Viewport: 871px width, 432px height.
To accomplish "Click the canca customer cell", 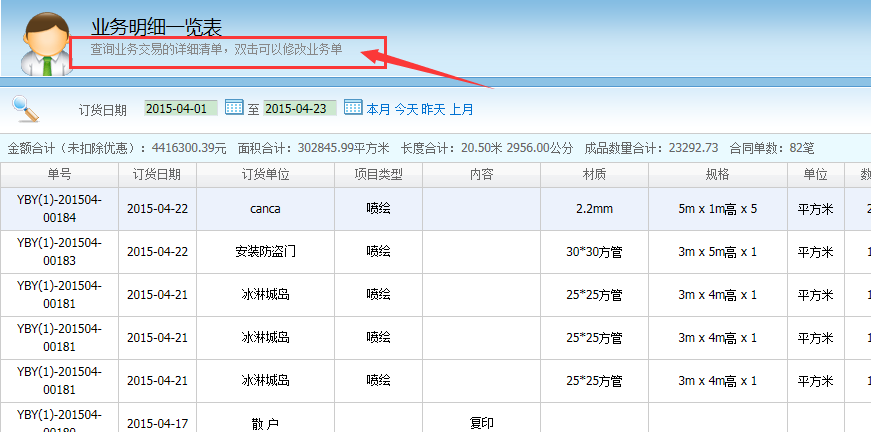I will [265, 210].
